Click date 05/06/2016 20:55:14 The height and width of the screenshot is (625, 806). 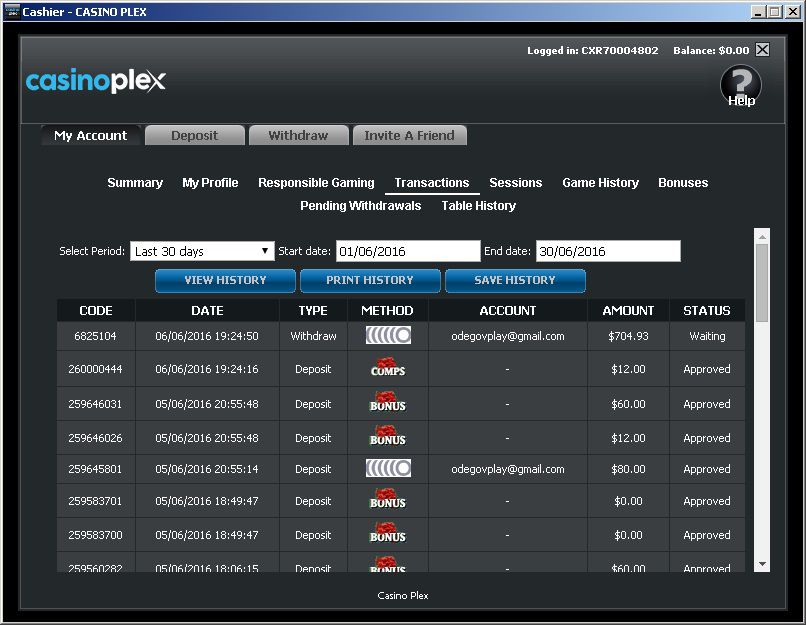coord(207,469)
